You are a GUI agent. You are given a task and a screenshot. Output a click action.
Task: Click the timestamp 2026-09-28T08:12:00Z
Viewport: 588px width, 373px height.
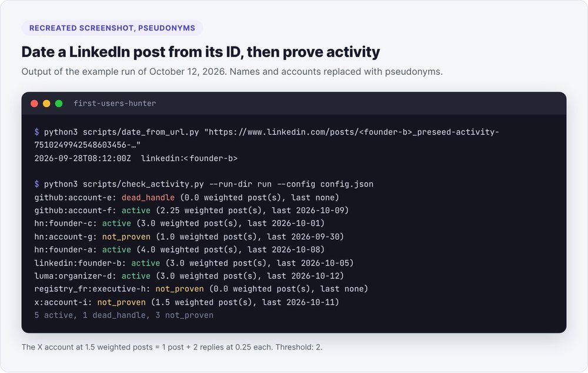pyautogui.click(x=82, y=158)
